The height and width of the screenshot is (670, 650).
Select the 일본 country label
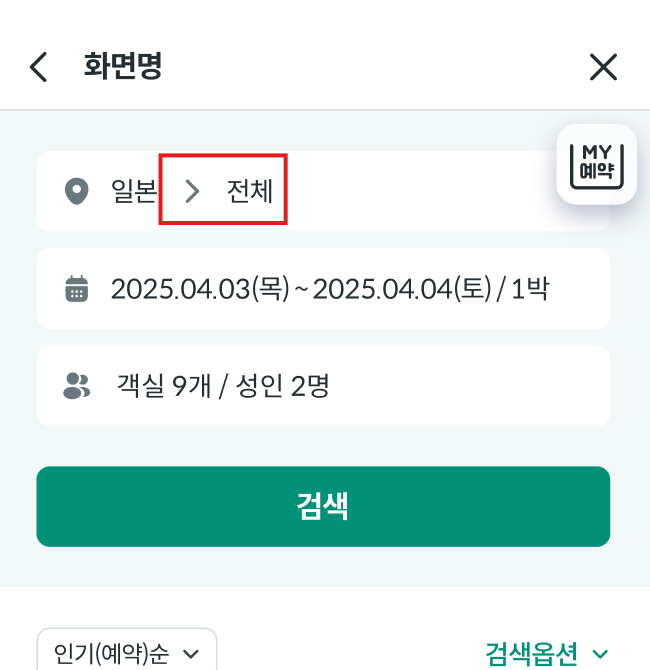133,191
